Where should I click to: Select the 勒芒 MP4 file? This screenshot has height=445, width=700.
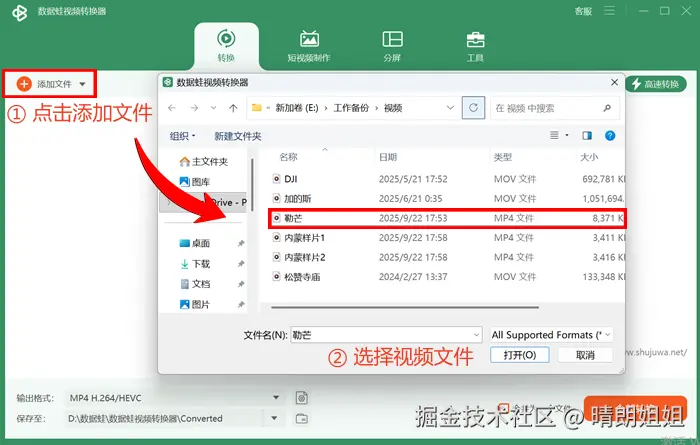447,218
